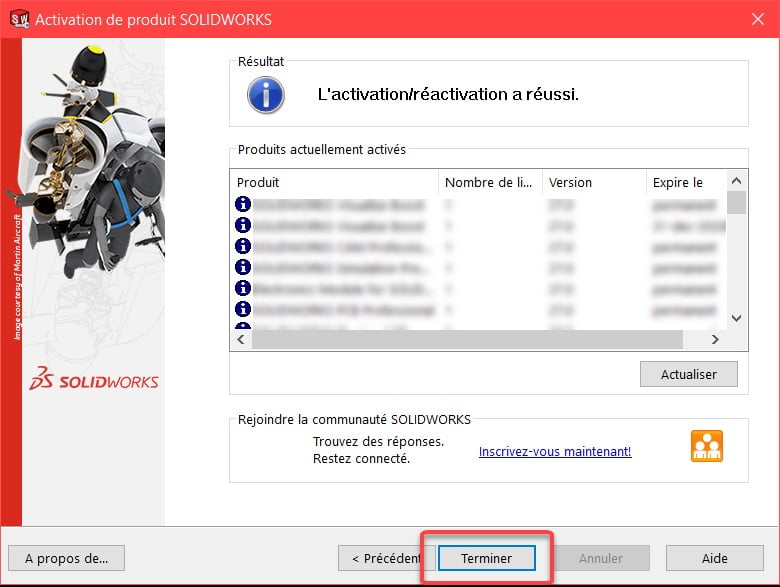Viewport: 780px width, 587px height.
Task: Click the horizontal scroll right arrow
Action: tap(715, 339)
